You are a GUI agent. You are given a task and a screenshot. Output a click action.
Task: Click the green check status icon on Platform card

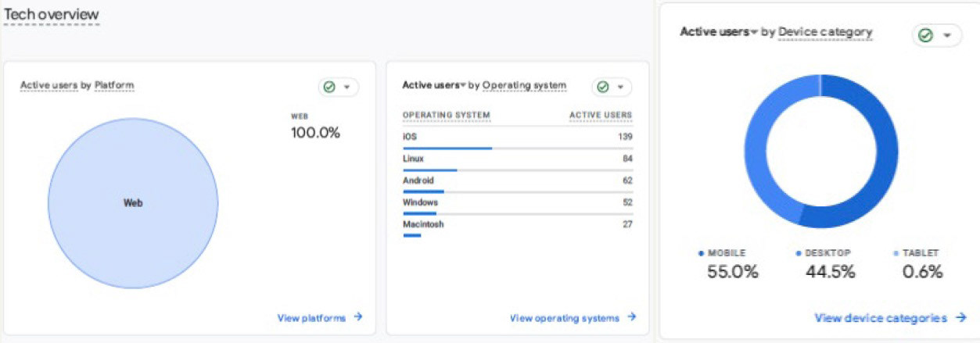pyautogui.click(x=329, y=87)
